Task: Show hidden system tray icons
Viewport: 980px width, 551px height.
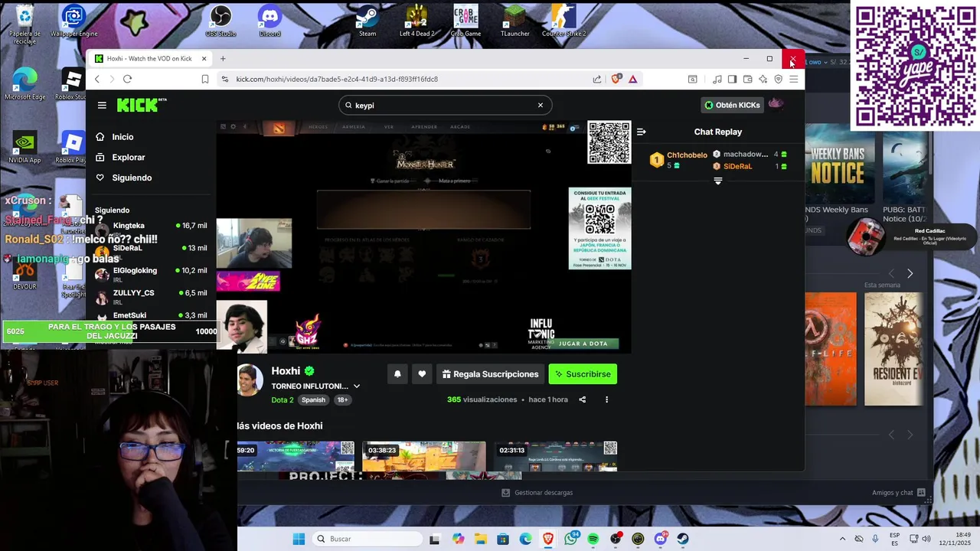Action: point(843,539)
